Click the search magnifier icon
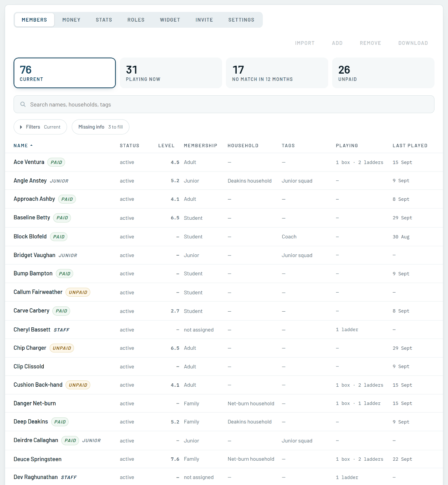This screenshot has width=448, height=485. [x=23, y=104]
